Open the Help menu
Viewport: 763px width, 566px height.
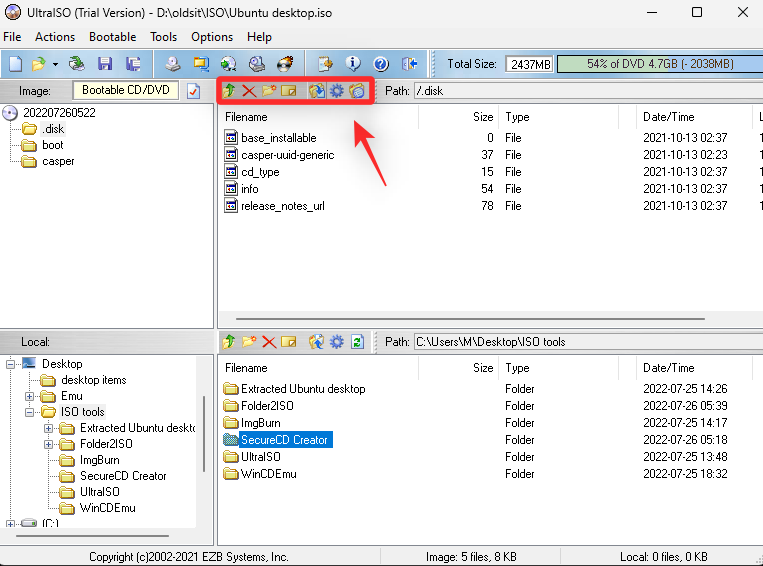coord(259,37)
